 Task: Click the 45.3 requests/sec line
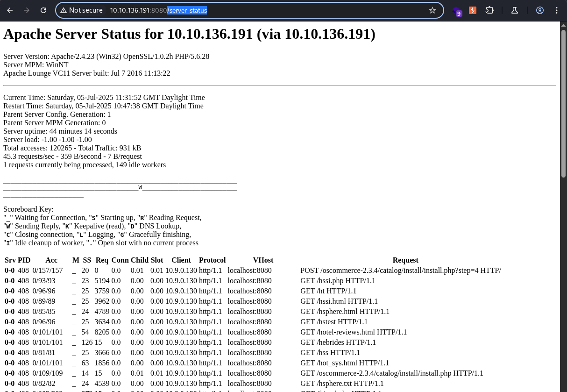pyautogui.click(x=72, y=157)
